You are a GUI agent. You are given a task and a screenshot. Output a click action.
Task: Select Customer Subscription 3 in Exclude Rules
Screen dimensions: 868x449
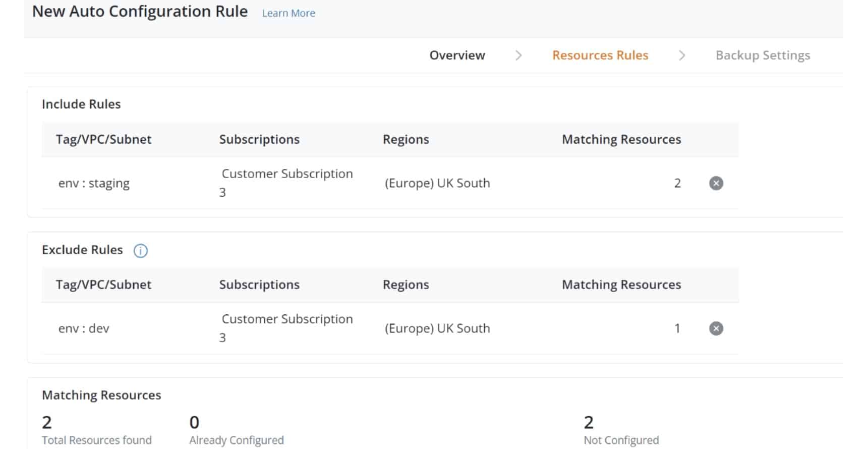286,328
